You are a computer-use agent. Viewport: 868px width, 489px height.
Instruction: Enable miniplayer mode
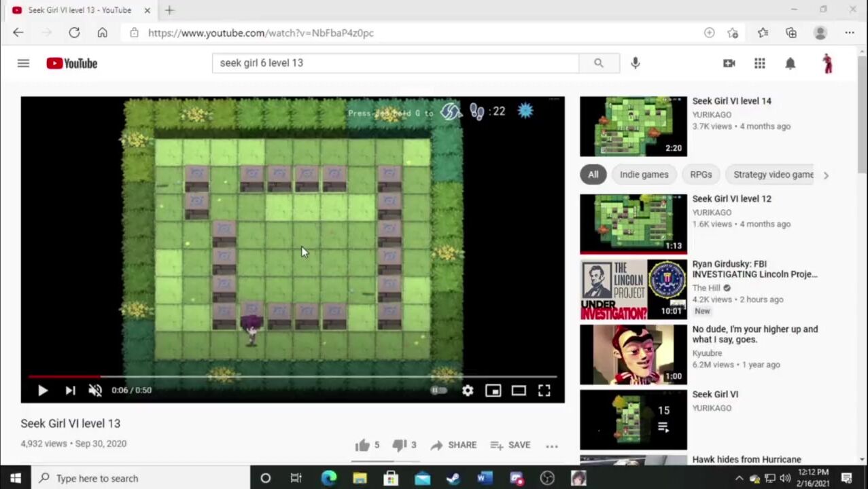(493, 391)
